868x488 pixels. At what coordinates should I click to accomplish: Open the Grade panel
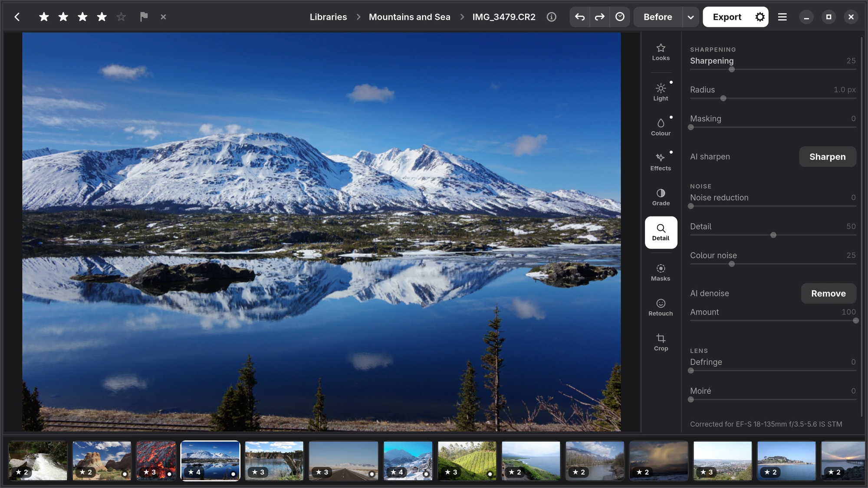pos(661,197)
